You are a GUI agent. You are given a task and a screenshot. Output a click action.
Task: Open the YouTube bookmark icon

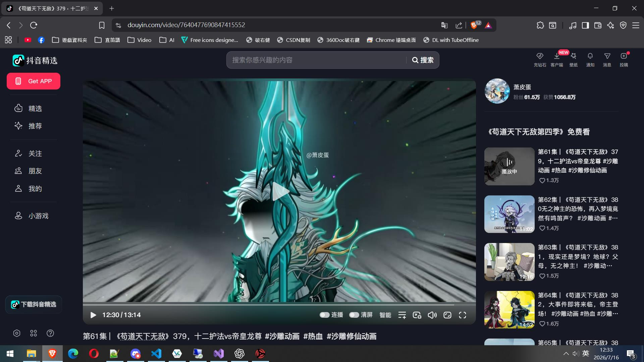28,40
